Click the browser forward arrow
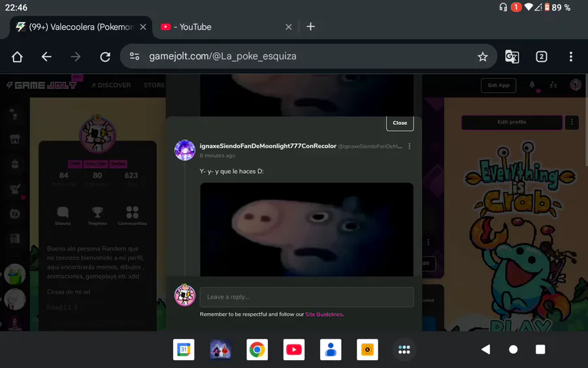The width and height of the screenshot is (588, 368). [75, 57]
